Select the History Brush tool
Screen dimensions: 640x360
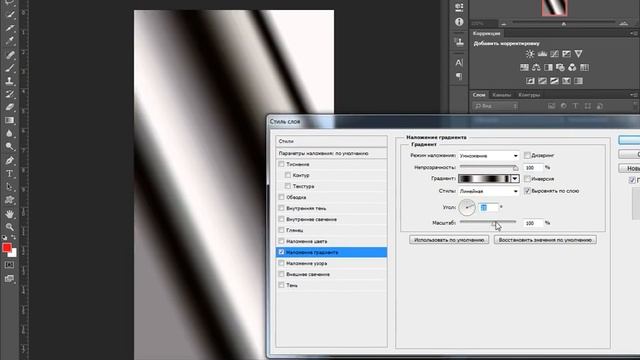(x=10, y=94)
